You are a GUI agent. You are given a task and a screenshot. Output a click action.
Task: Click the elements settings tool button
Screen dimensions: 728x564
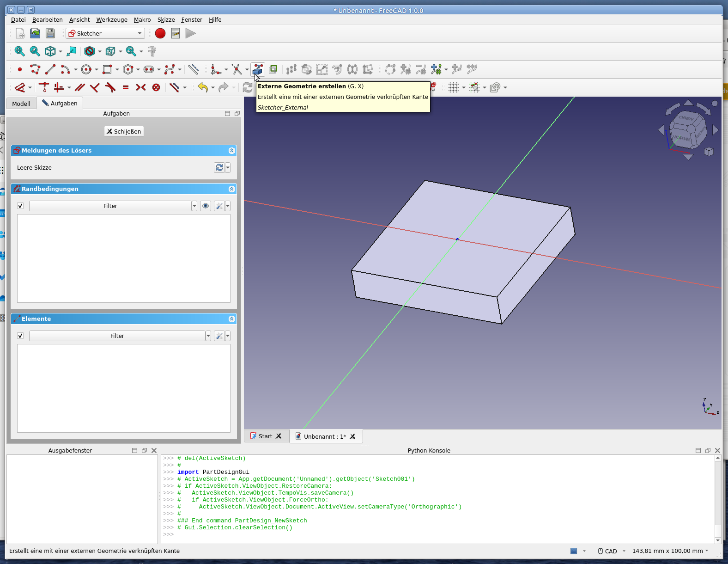[x=219, y=336]
